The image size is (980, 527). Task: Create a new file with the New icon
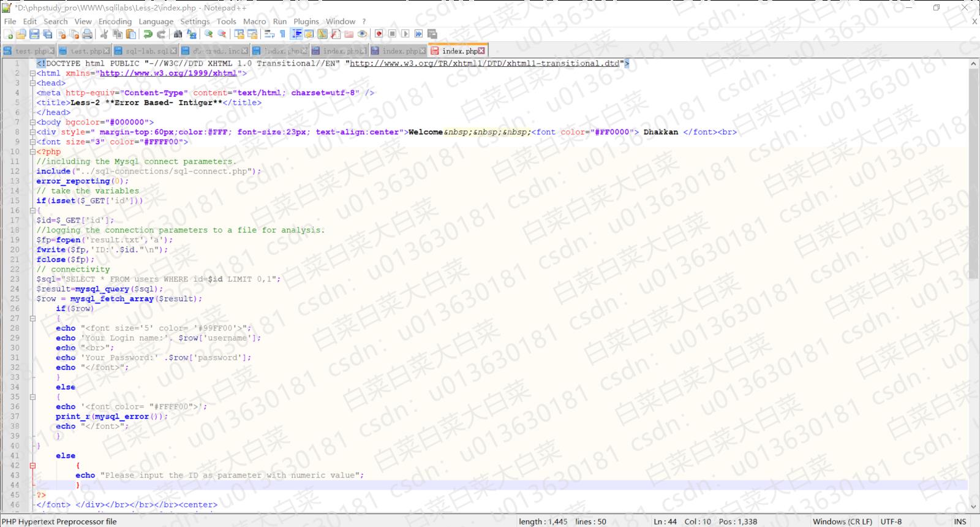pos(8,34)
